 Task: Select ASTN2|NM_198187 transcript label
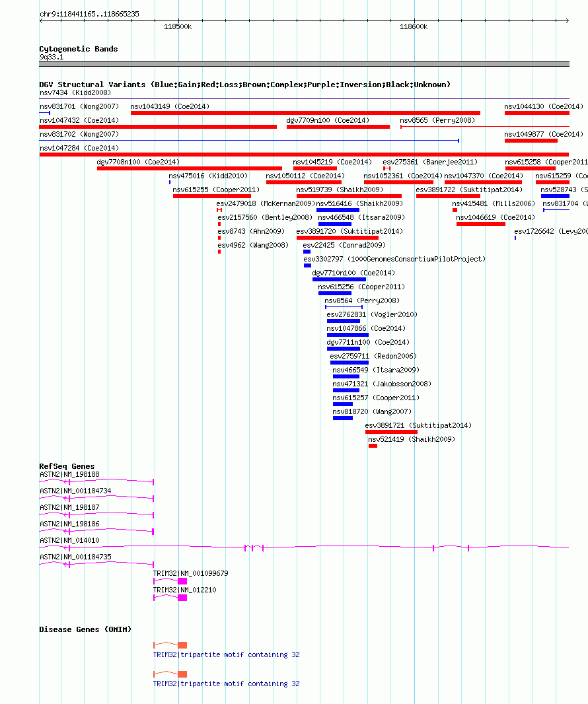pos(69,509)
